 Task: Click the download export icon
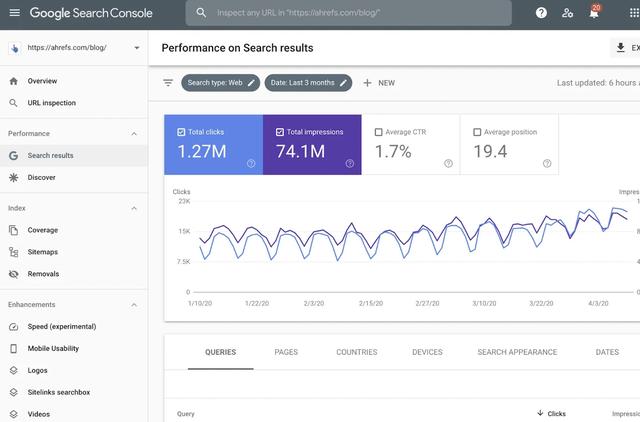coord(620,47)
